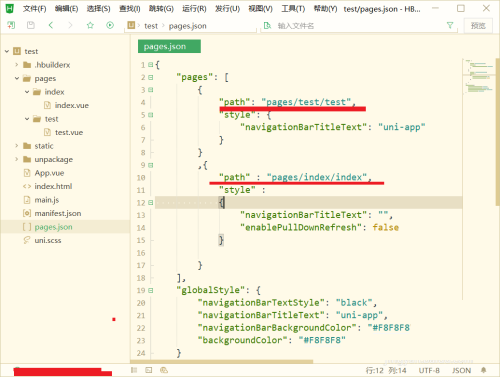Viewport: 500px width, 377px height.
Task: Click the HBuilderX logo icon
Action: [x=9, y=8]
